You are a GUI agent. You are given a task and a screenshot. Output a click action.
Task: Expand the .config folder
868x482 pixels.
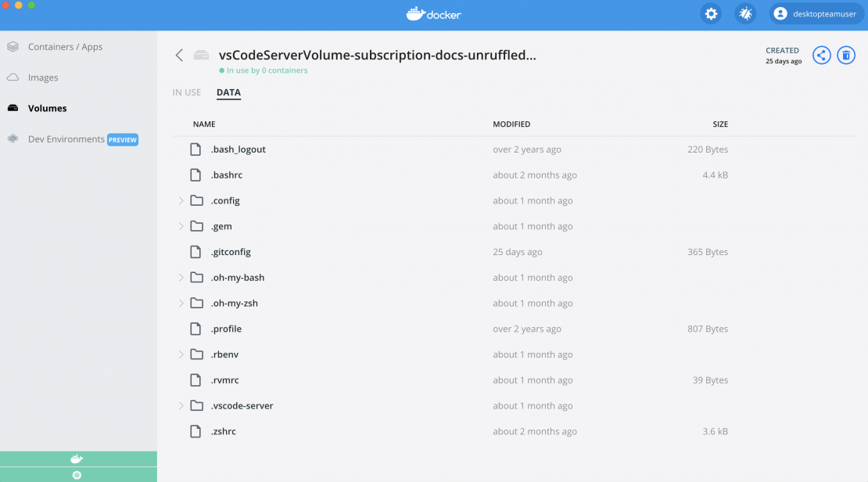point(181,201)
